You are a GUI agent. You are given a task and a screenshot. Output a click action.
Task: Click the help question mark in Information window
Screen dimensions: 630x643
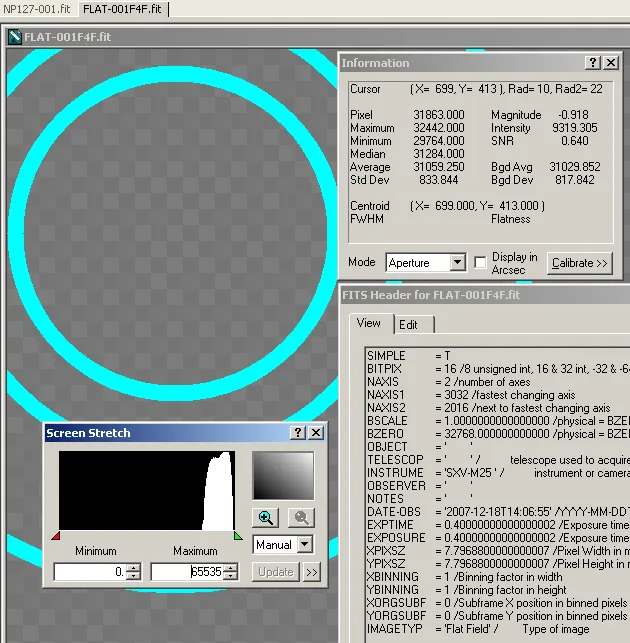[x=593, y=63]
